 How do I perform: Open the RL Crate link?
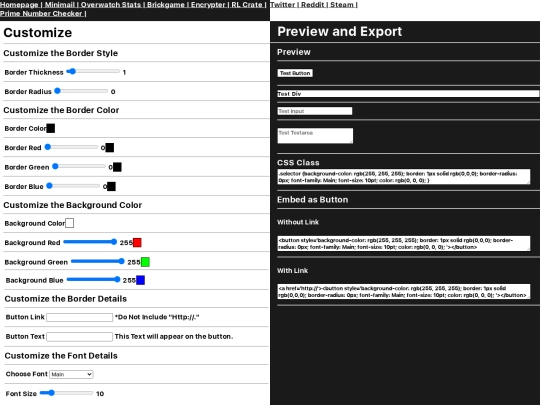247,5
